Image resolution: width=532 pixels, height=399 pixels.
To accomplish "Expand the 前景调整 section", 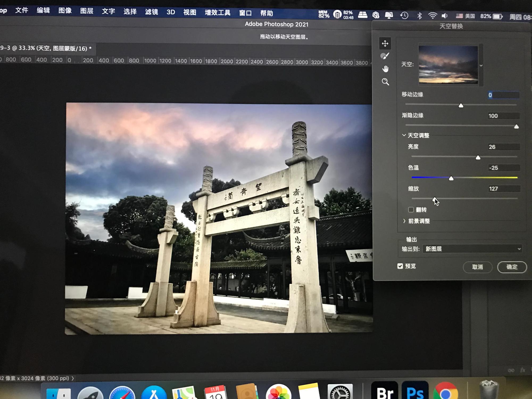I will coord(404,221).
